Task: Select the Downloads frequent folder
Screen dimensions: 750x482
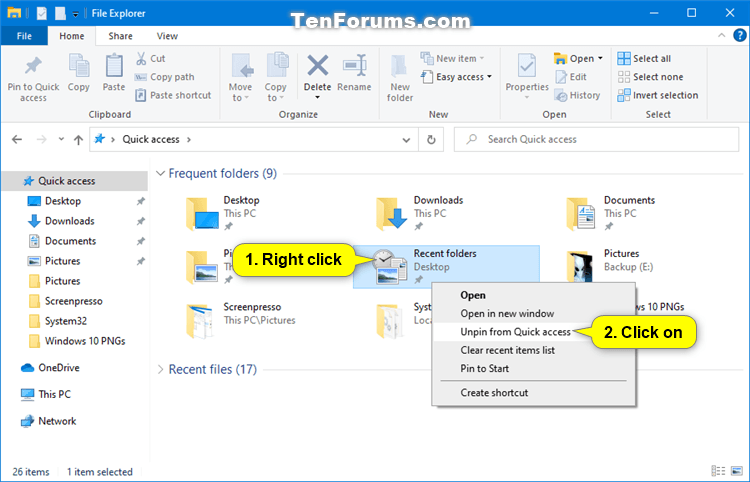Action: click(419, 213)
